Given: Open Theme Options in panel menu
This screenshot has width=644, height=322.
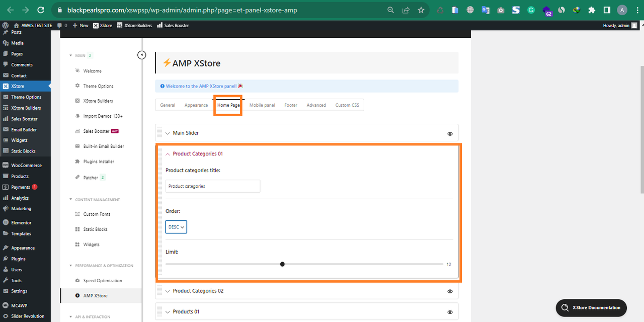Looking at the screenshot, I should pyautogui.click(x=98, y=86).
